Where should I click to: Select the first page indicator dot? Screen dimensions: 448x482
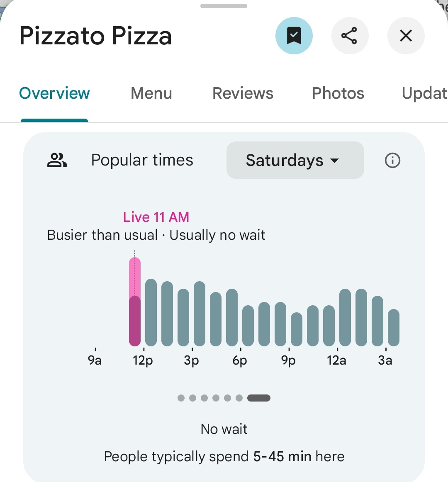coord(181,398)
